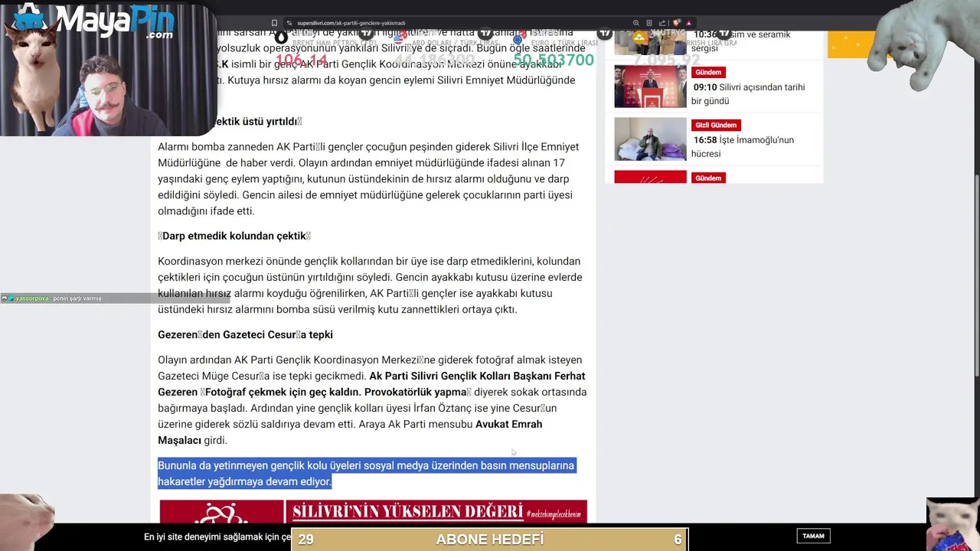
Task: Click the zoom magnifier icon in the address bar
Action: [x=636, y=23]
